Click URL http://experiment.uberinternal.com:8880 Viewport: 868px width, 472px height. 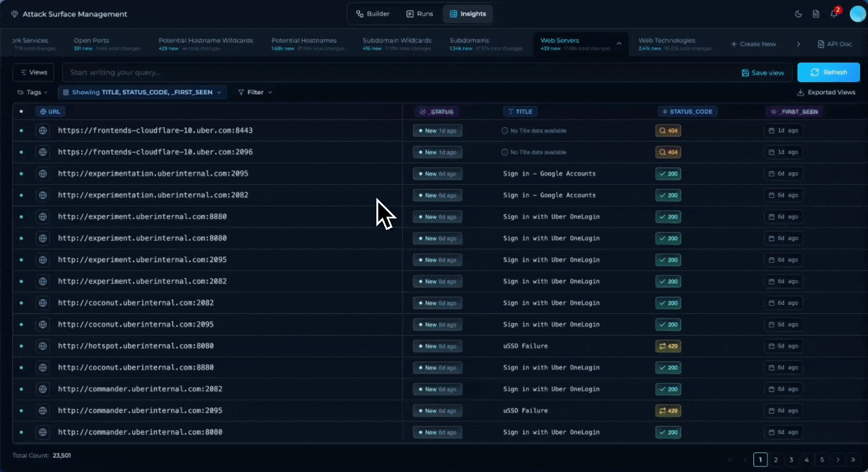tap(142, 217)
